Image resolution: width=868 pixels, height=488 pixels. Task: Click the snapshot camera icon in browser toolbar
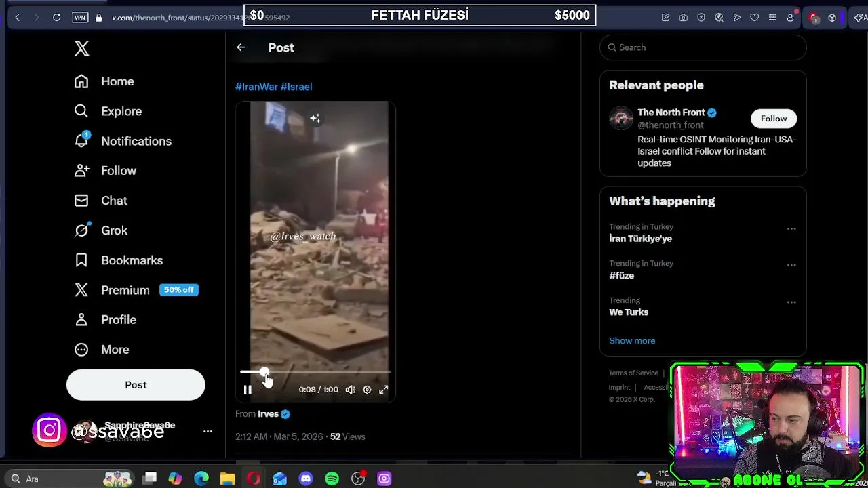(x=684, y=18)
